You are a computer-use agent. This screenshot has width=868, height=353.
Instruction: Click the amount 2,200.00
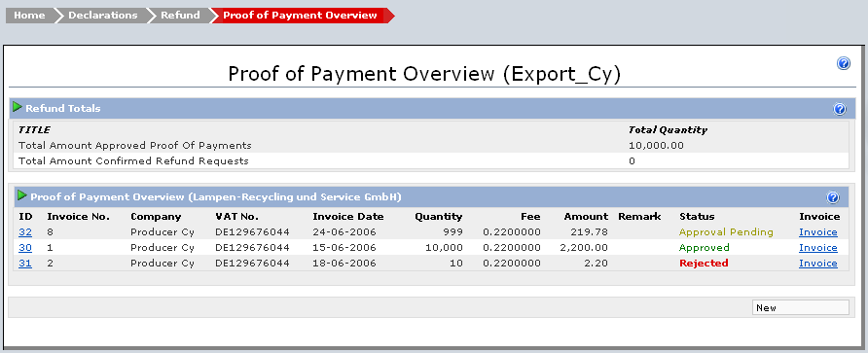click(x=584, y=248)
